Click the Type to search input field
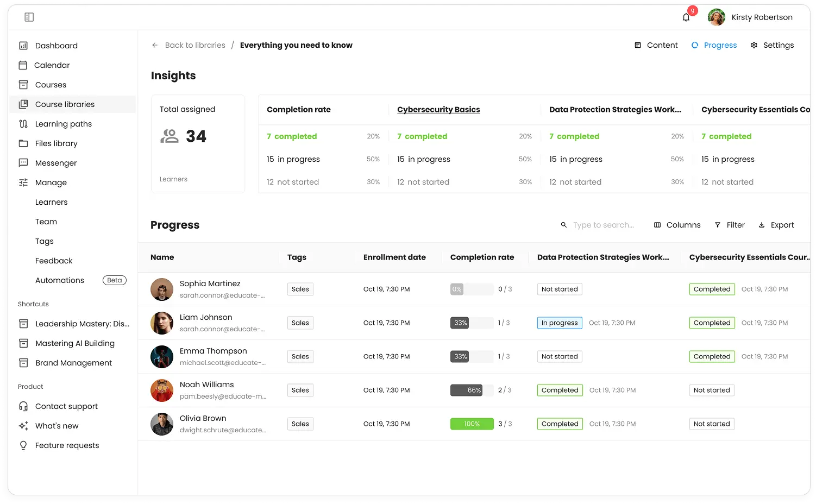816x504 pixels. (x=603, y=225)
